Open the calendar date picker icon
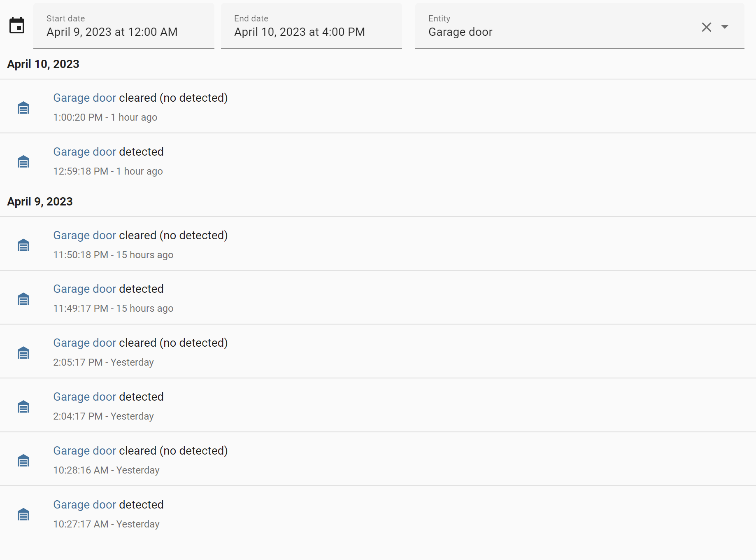Viewport: 756px width, 560px height. pos(17,26)
